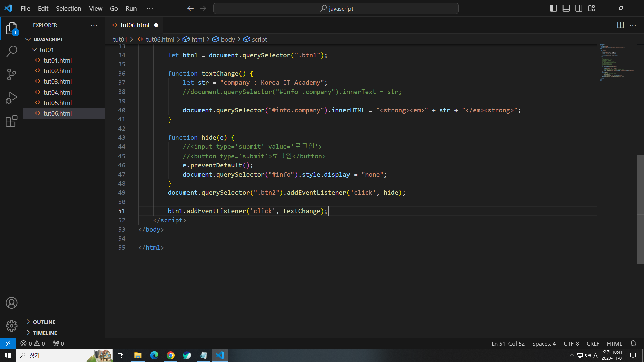Open the Extensions view

(x=12, y=121)
